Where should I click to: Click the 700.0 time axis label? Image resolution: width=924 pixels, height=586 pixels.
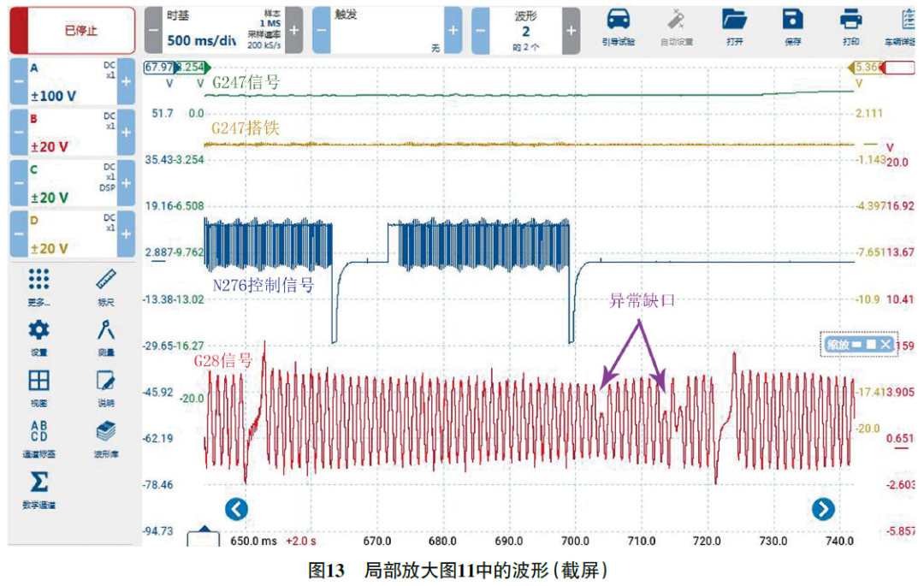pyautogui.click(x=575, y=541)
